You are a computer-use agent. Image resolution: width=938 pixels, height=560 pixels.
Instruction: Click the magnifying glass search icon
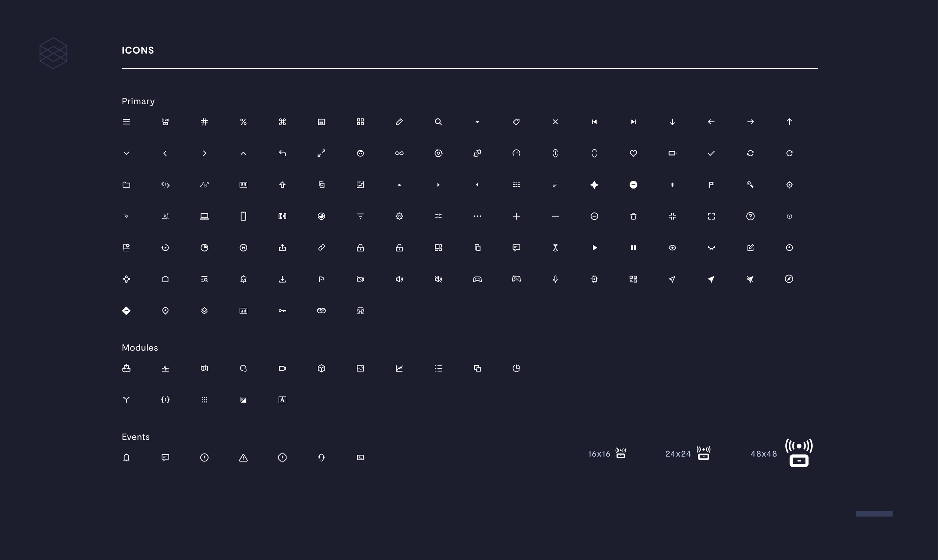[x=438, y=122]
